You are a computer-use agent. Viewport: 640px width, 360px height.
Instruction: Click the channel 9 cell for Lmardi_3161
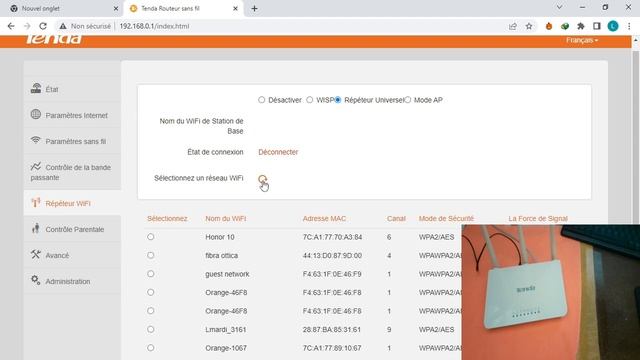389,329
